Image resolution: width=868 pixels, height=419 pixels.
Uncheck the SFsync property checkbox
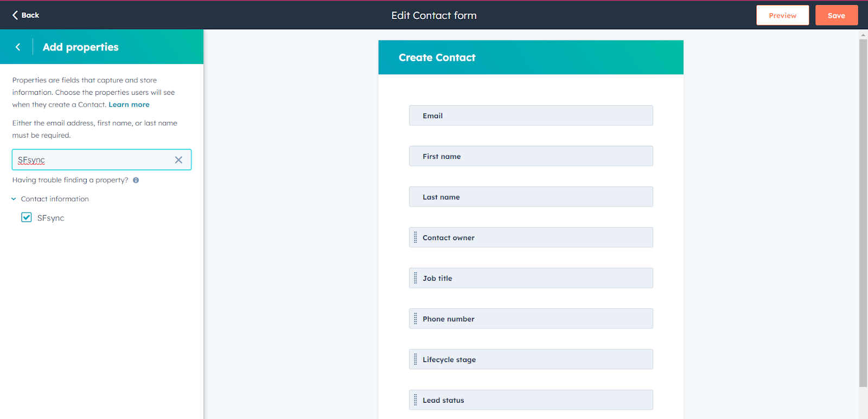coord(26,217)
